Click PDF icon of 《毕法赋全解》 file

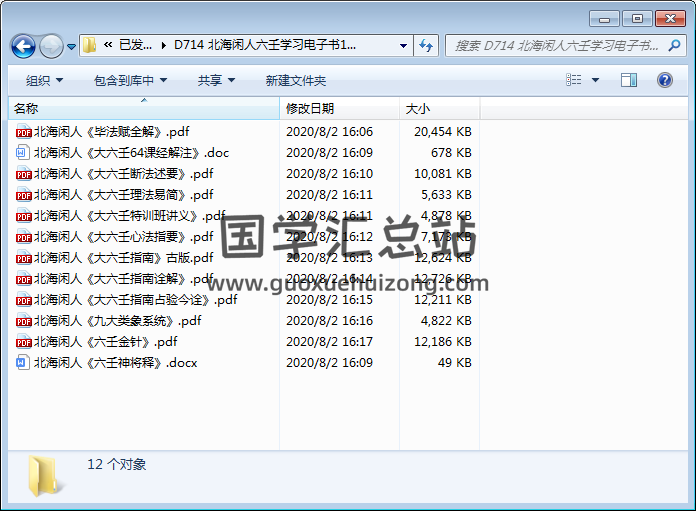click(x=23, y=131)
